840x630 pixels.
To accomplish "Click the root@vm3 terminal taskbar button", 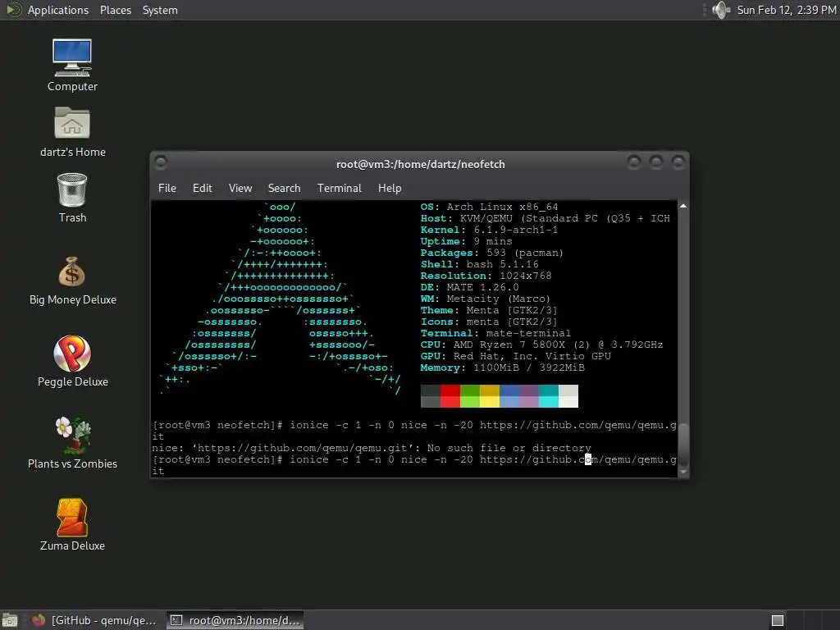I will (235, 620).
